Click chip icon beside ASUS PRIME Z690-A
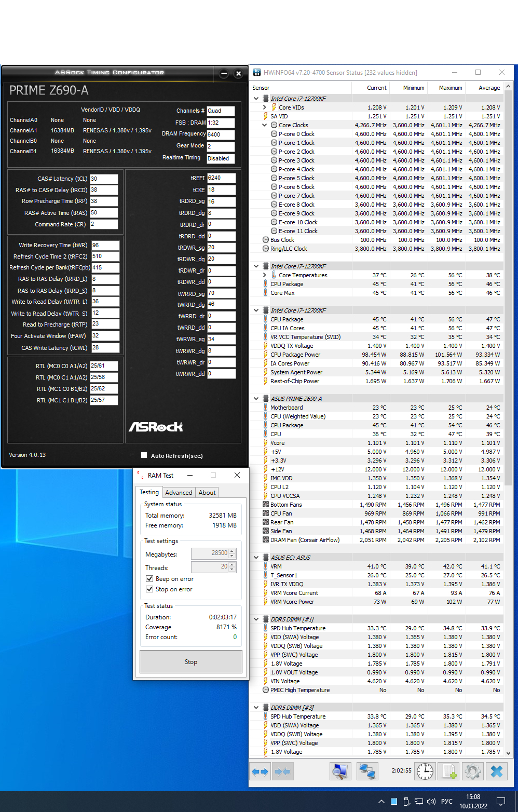The height and width of the screenshot is (812, 518). tap(265, 399)
